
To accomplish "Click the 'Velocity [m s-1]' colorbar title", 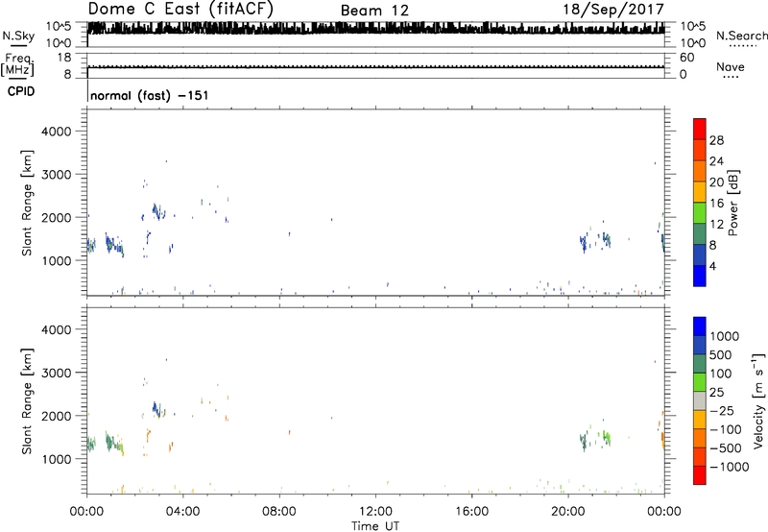I will (x=758, y=400).
